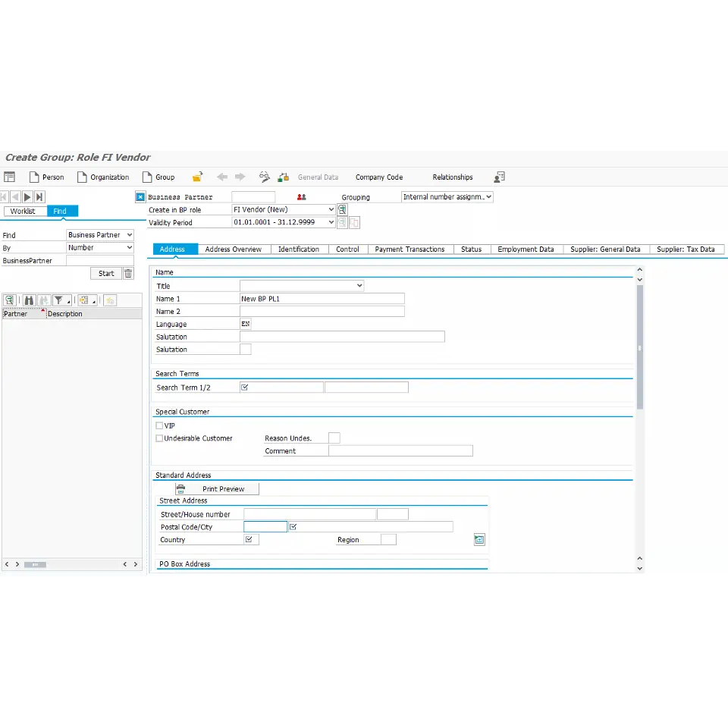Click first Search Term field
Screen dimensions: 728x728
(x=282, y=388)
